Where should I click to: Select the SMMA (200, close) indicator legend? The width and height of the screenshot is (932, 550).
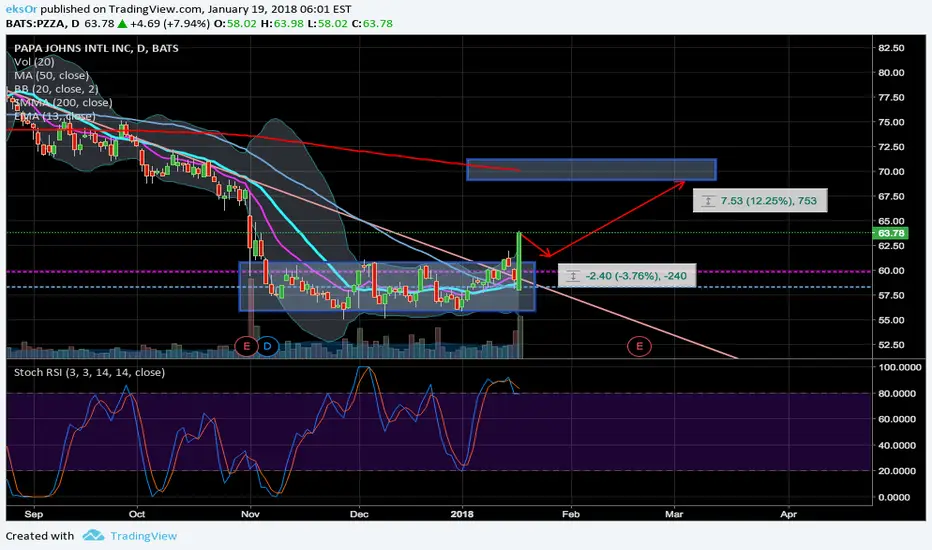click(63, 103)
